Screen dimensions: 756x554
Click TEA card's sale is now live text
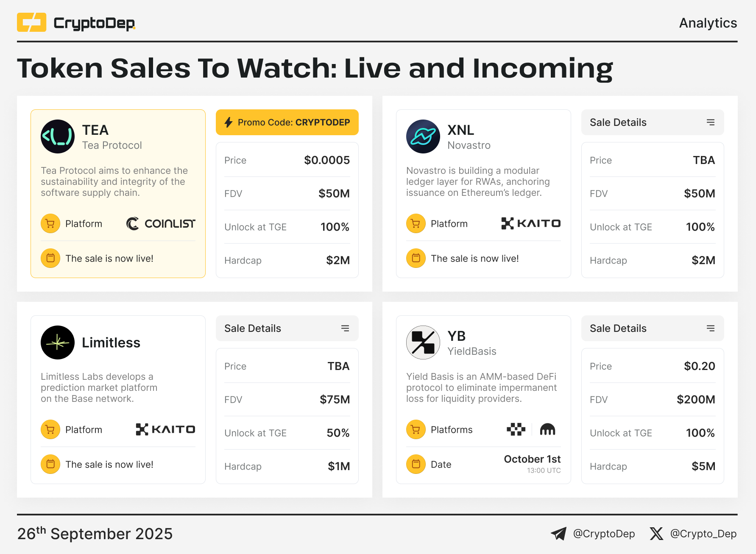point(109,259)
